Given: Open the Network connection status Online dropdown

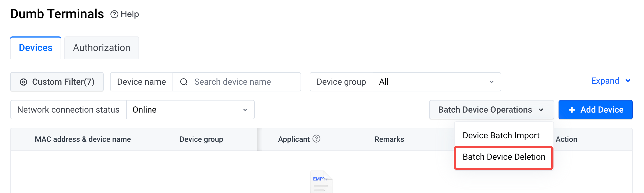Looking at the screenshot, I should click(190, 110).
